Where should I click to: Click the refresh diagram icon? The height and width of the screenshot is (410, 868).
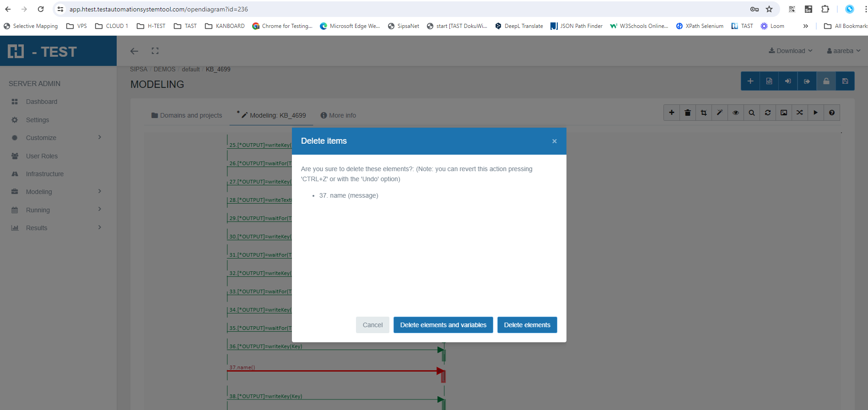(x=768, y=113)
